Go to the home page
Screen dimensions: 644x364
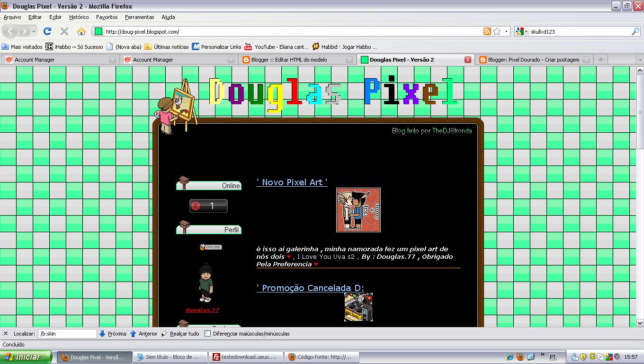point(81,31)
